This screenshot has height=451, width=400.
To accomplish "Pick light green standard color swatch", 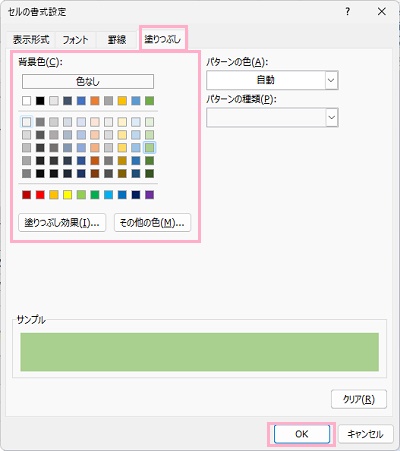I will click(x=81, y=195).
